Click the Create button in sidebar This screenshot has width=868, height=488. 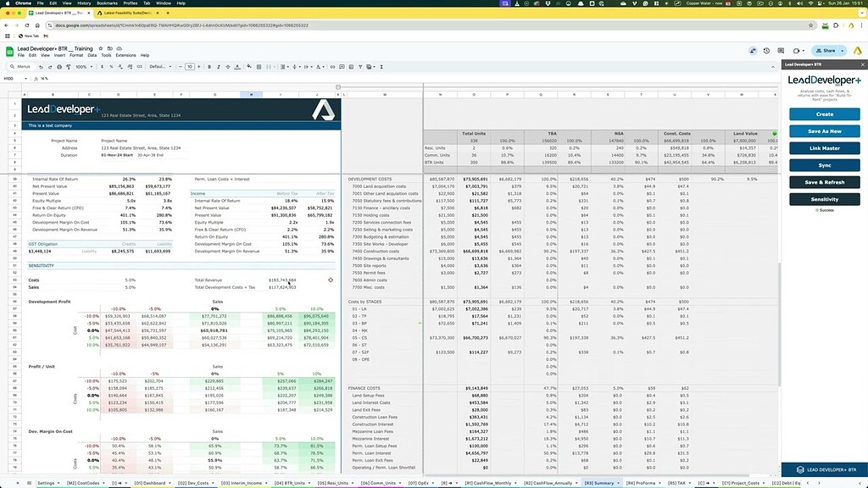point(824,114)
